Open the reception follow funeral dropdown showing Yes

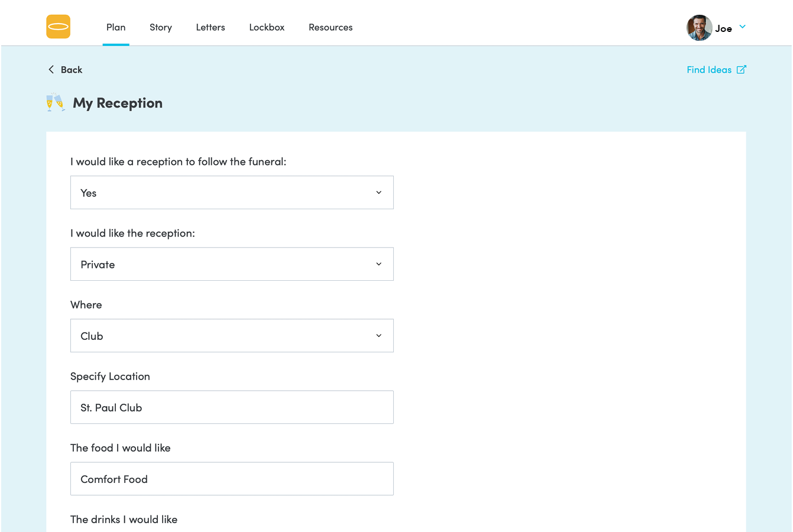pyautogui.click(x=232, y=192)
